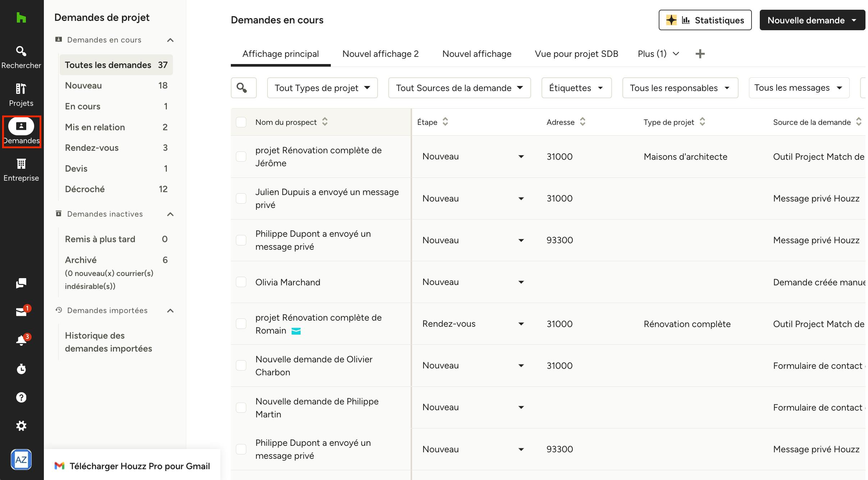Click the search magnifier in filter bar
868x480 pixels.
point(243,88)
